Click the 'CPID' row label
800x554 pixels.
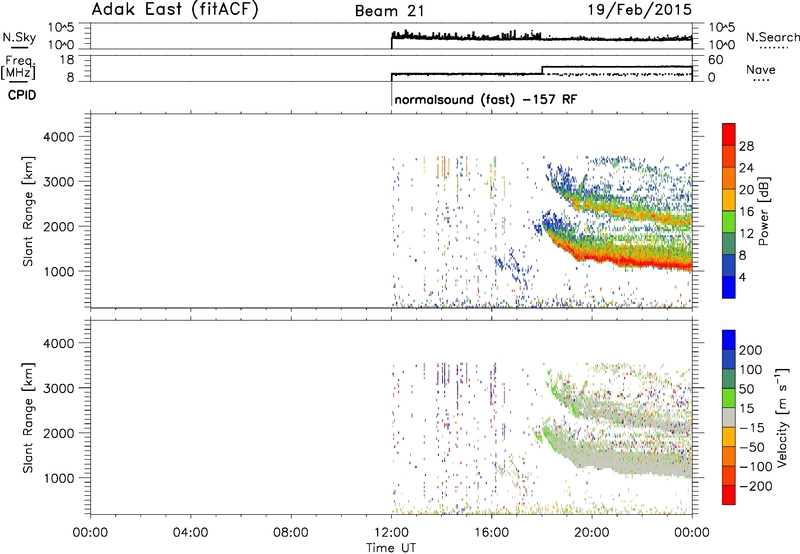[22, 95]
